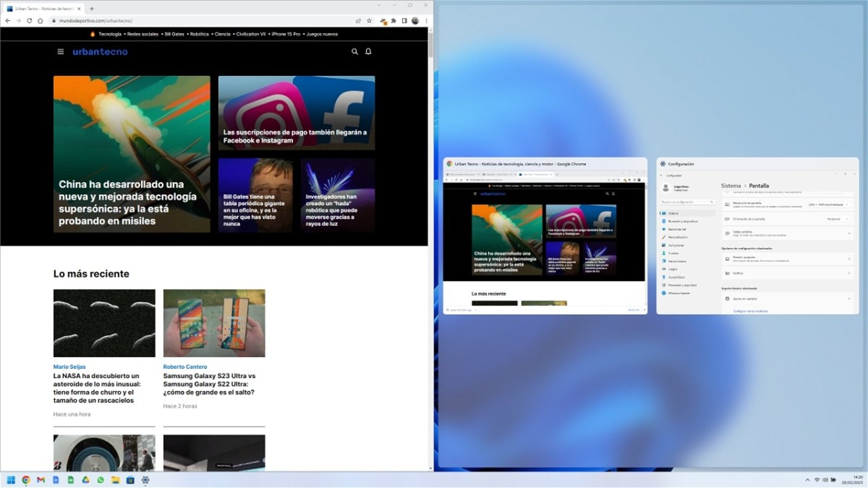The image size is (868, 488).
Task: Open Chrome home page button
Action: [x=40, y=20]
